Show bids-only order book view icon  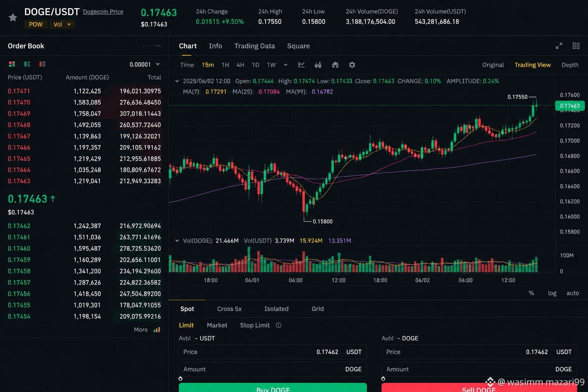pos(27,64)
